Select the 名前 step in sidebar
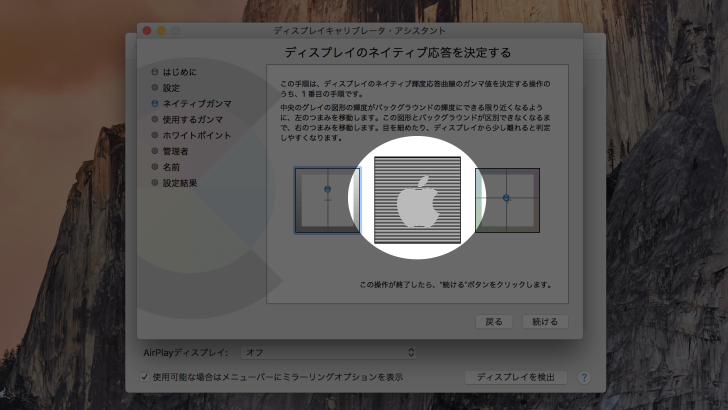The height and width of the screenshot is (410, 728). tap(166, 167)
